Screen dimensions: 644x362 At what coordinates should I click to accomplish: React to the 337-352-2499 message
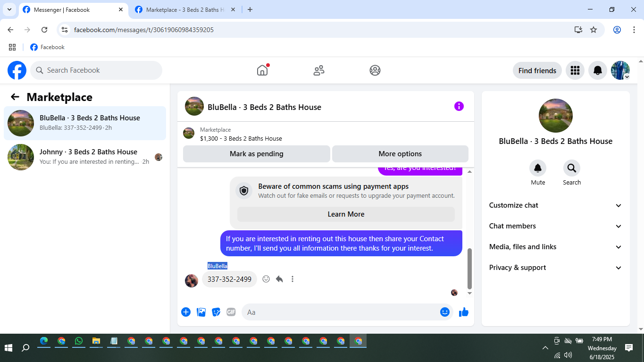pyautogui.click(x=266, y=279)
